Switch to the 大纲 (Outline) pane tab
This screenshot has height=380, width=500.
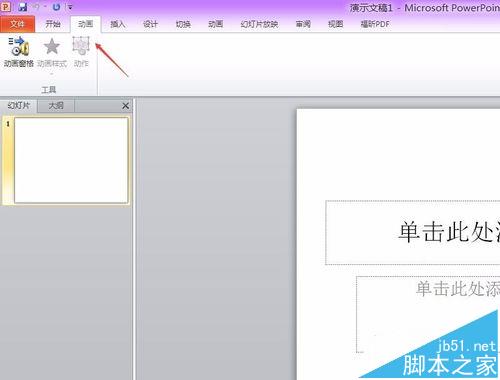point(56,106)
